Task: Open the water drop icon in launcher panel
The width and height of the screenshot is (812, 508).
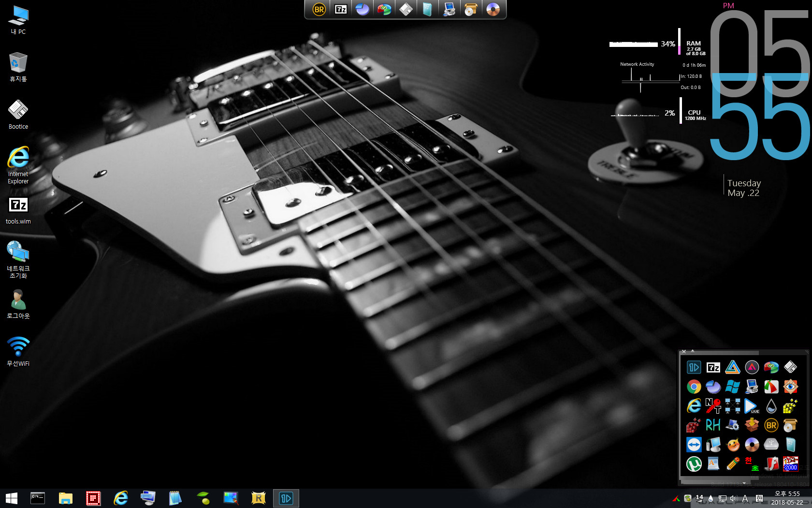Action: point(771,406)
